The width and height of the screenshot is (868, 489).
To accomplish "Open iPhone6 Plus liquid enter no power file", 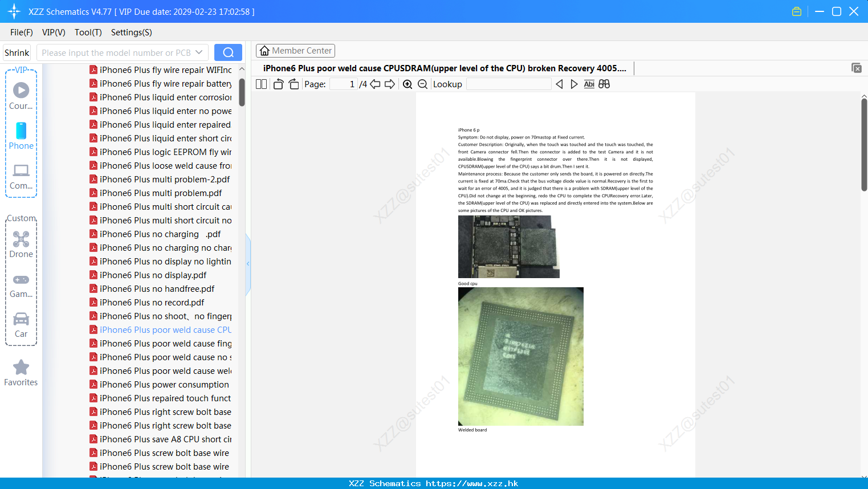I will point(161,111).
